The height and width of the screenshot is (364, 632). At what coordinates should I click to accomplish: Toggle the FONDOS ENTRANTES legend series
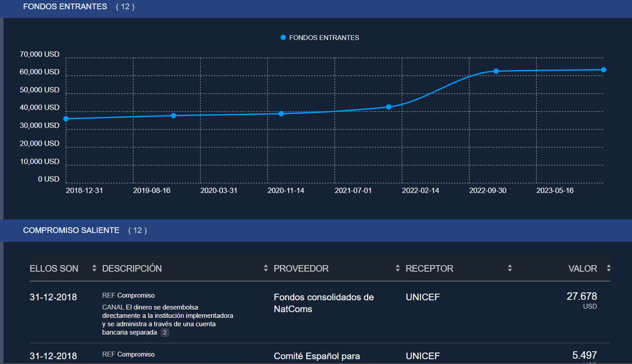tap(320, 37)
